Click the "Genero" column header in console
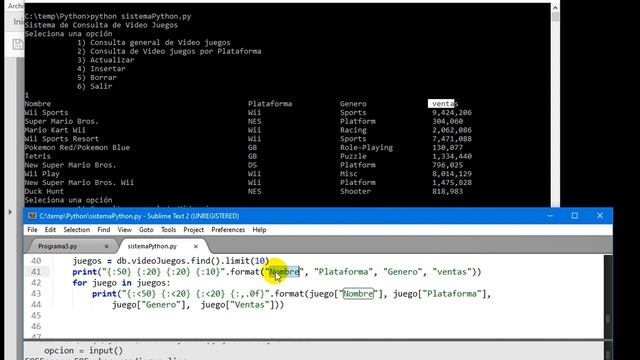The width and height of the screenshot is (640, 360). tap(353, 104)
